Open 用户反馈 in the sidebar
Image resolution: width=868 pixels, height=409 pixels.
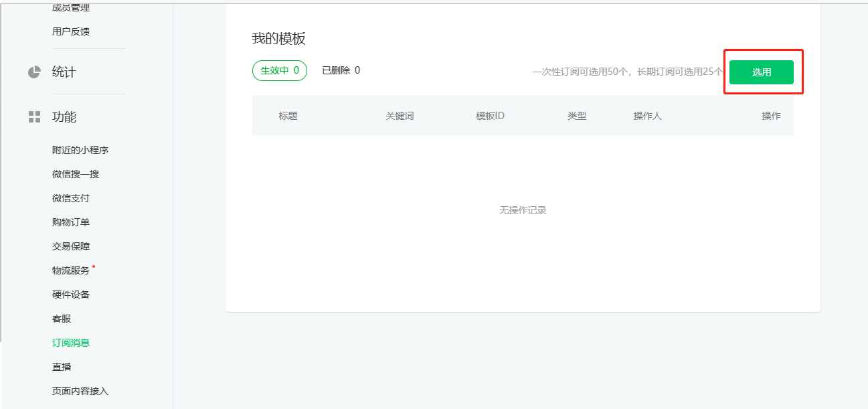click(71, 31)
